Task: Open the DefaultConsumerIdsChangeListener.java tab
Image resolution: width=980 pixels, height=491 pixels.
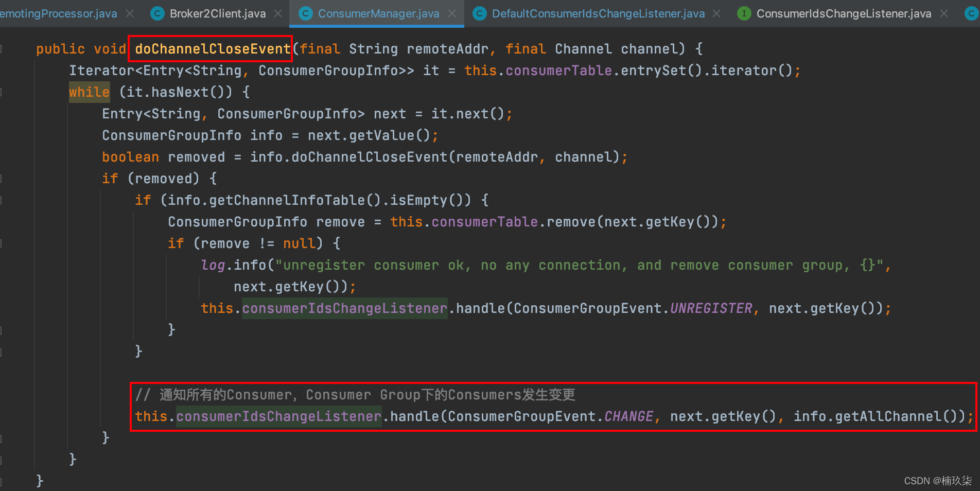Action: point(598,13)
